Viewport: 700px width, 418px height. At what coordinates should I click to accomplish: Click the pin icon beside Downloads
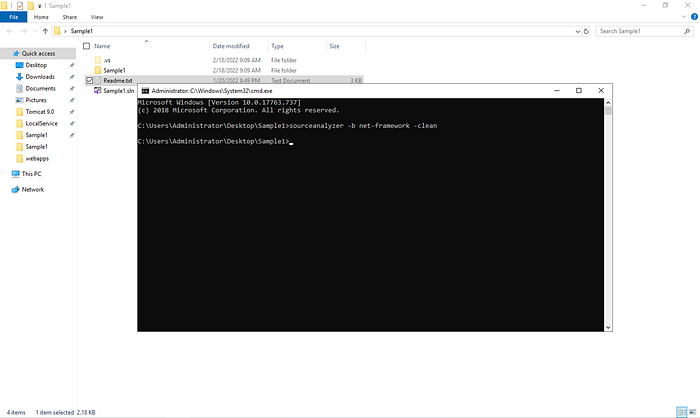(71, 77)
